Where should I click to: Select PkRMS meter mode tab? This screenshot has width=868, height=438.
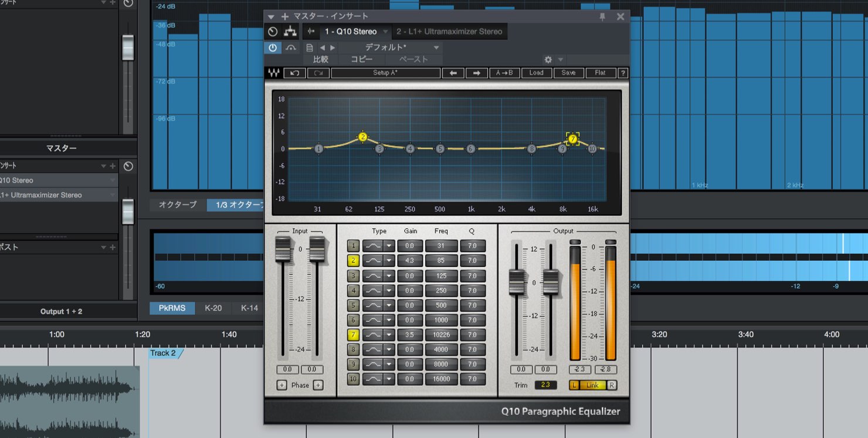tap(172, 308)
